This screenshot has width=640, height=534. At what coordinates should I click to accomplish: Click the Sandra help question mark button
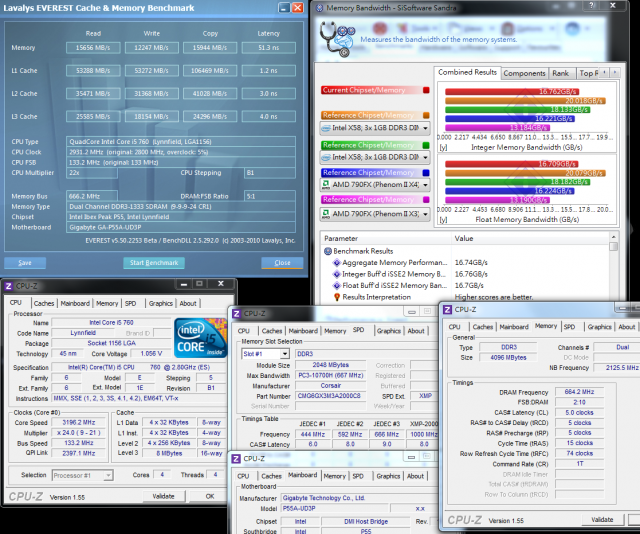(592, 5)
